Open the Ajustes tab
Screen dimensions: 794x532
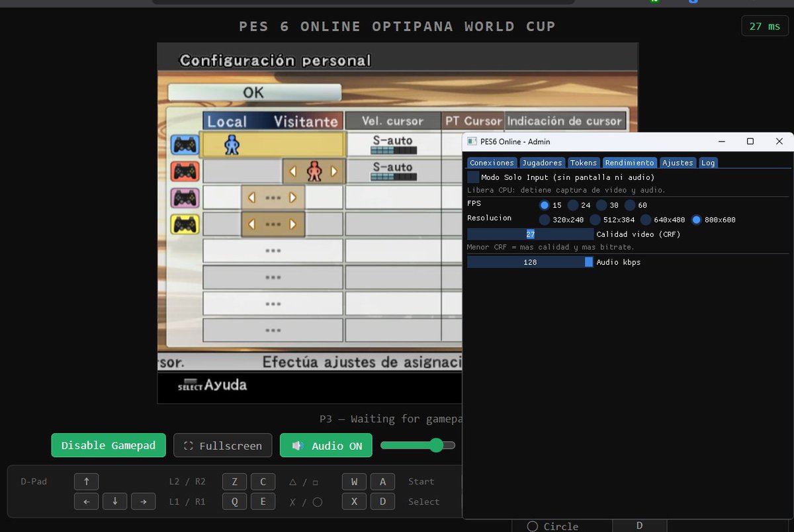point(678,163)
